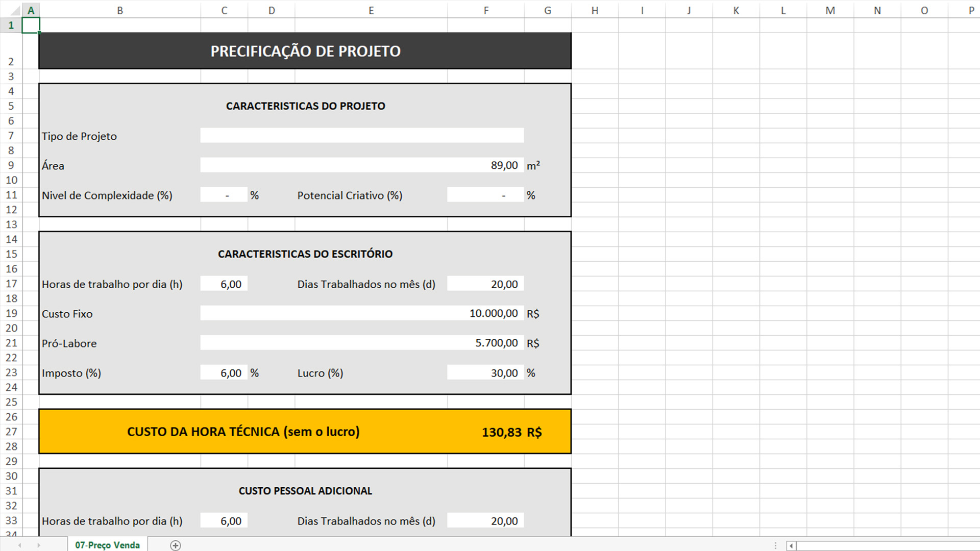980x551 pixels.
Task: Select row 19 header
Action: pyautogui.click(x=11, y=313)
